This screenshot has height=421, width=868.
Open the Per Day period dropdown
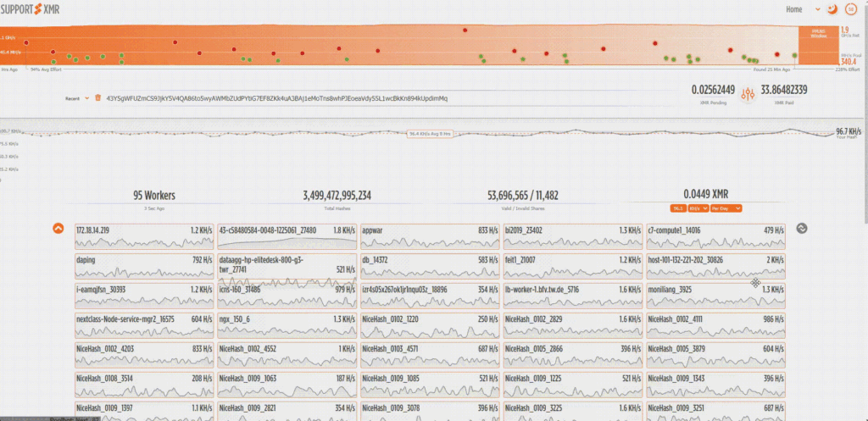(726, 208)
